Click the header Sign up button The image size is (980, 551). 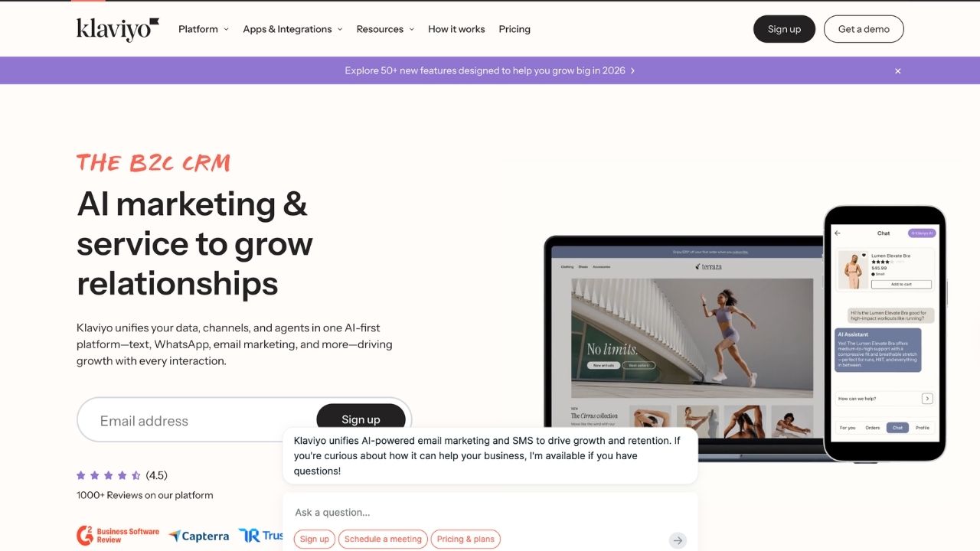tap(784, 29)
